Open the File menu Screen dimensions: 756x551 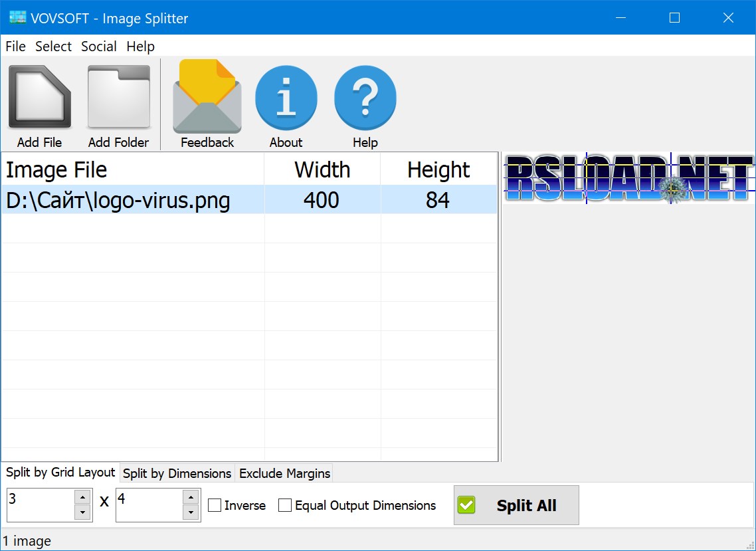(x=15, y=47)
